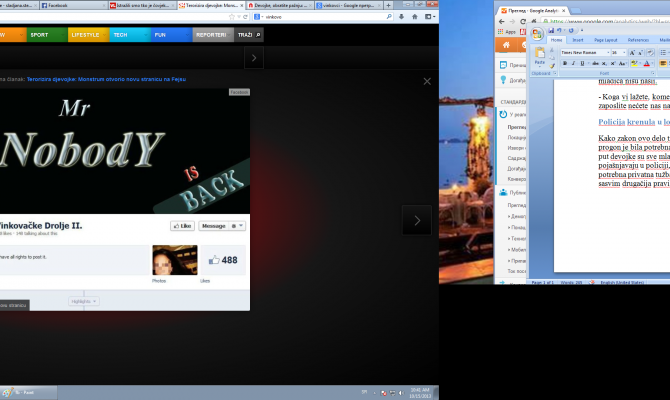Go to next image with right arrow
The height and width of the screenshot is (400, 670).
click(x=416, y=220)
